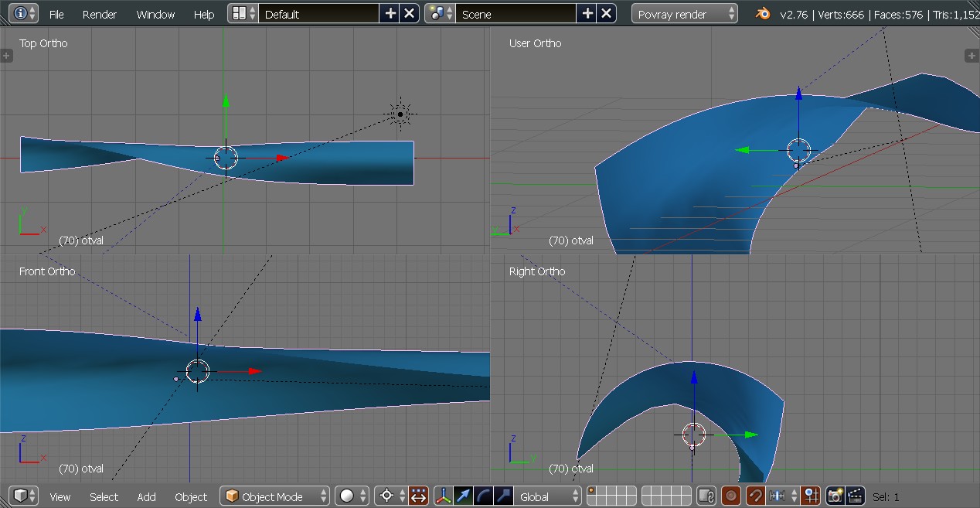
Task: Toggle proportional editing button
Action: (x=731, y=496)
